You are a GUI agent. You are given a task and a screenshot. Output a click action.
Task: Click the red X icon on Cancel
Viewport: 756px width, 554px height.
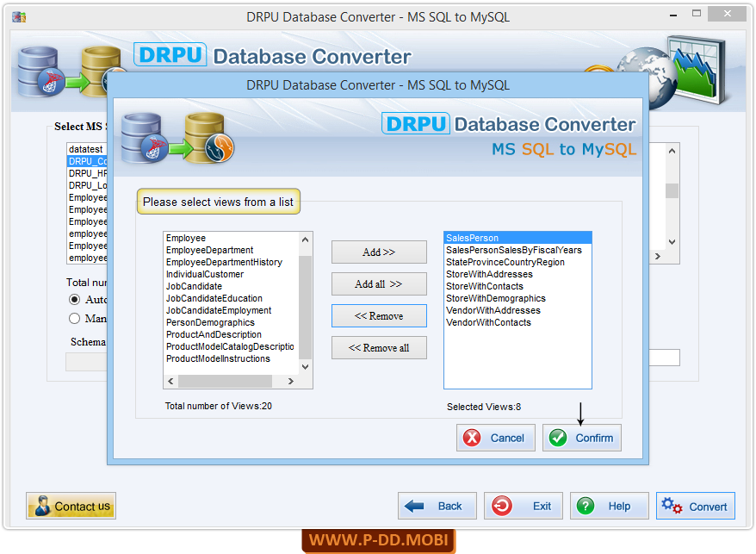[472, 438]
